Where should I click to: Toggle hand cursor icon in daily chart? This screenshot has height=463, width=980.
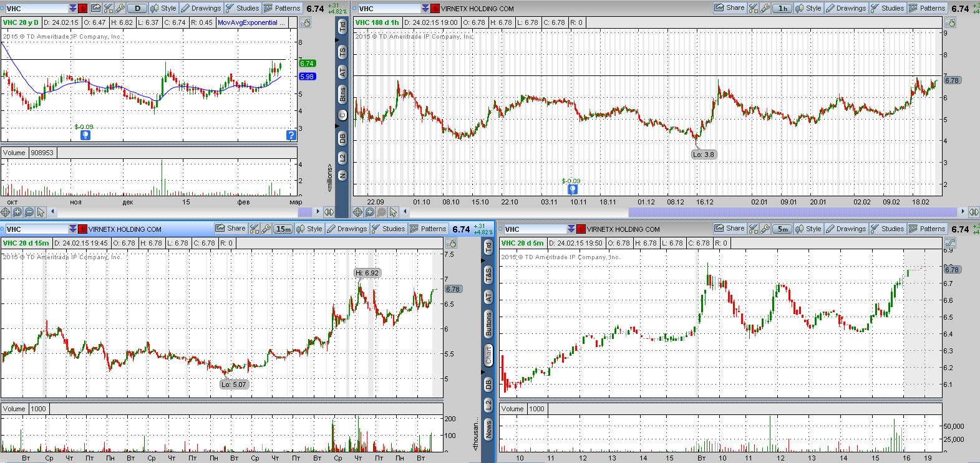(x=305, y=22)
